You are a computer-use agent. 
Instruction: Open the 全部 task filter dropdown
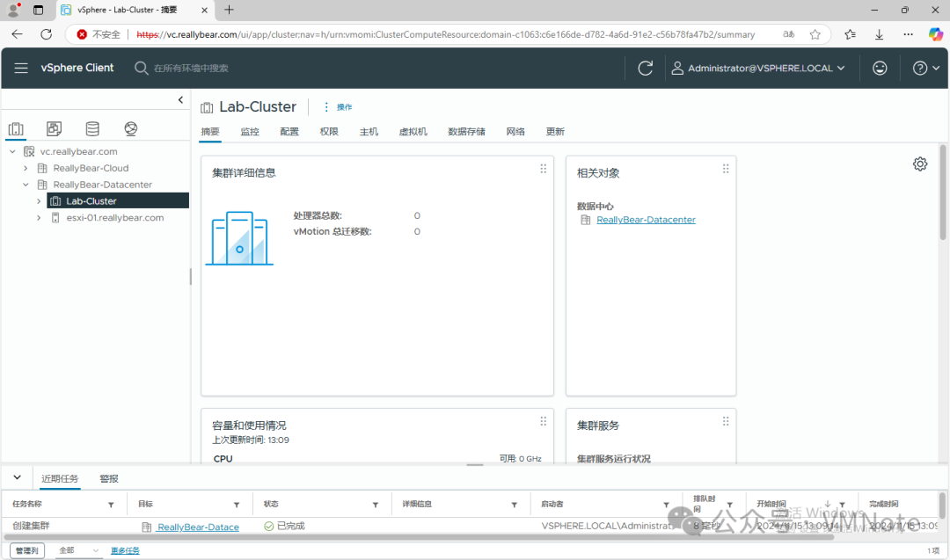click(79, 550)
